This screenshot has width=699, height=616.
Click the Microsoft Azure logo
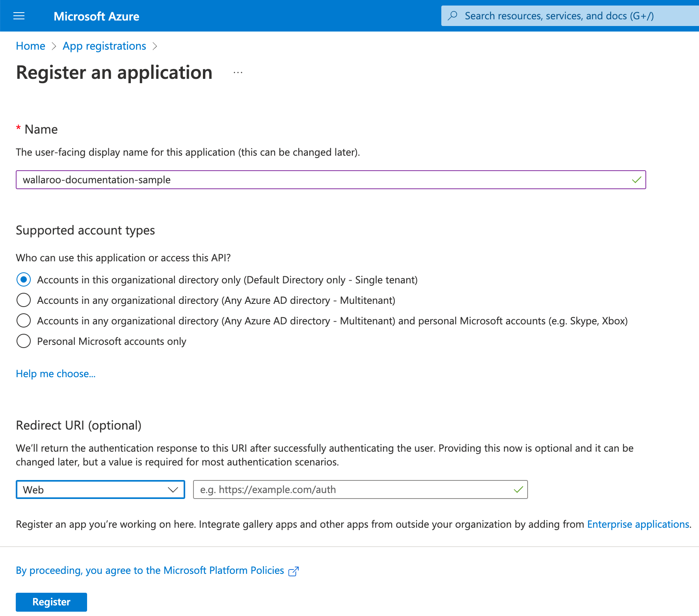(x=96, y=16)
